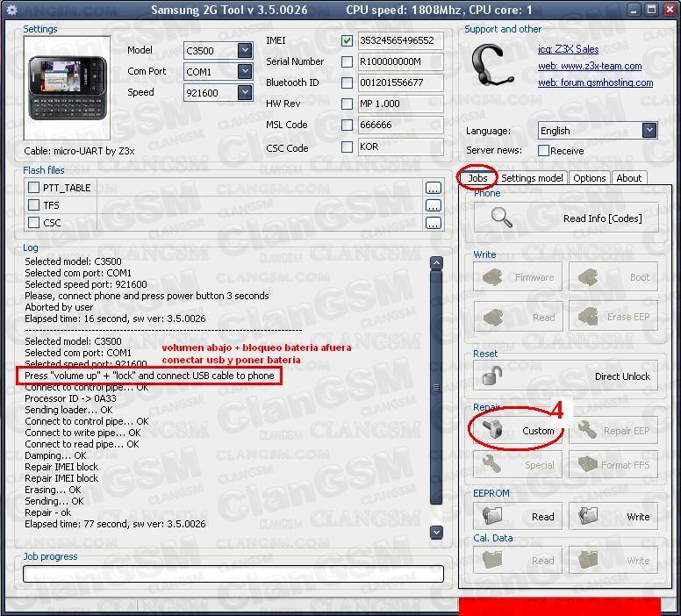Open the Model dropdown
This screenshot has width=681, height=616.
(x=245, y=51)
